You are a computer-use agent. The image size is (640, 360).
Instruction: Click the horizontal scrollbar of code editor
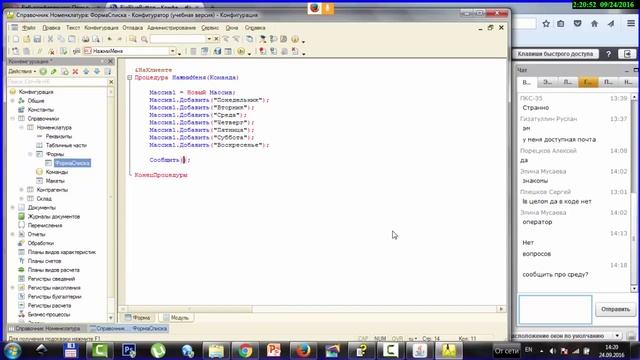click(312, 309)
